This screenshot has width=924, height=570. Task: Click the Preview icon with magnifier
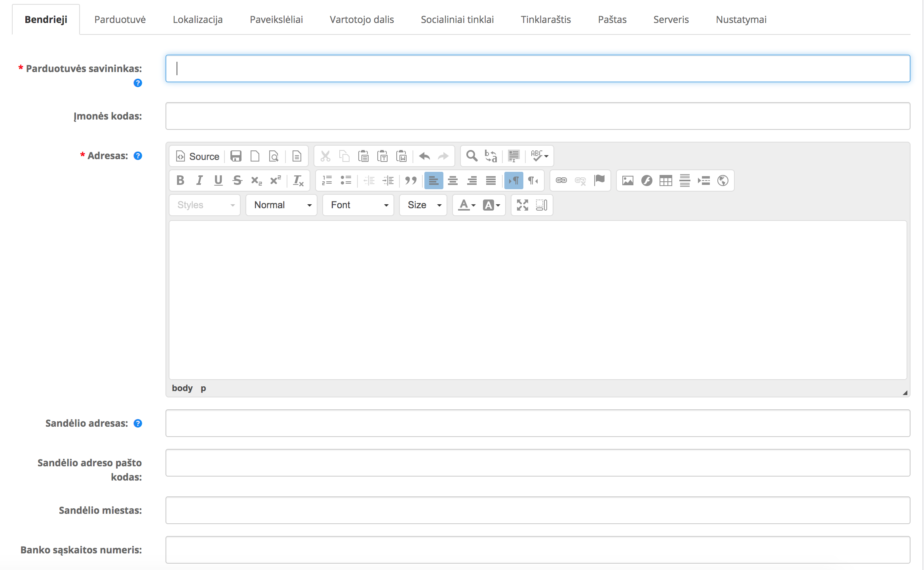274,156
